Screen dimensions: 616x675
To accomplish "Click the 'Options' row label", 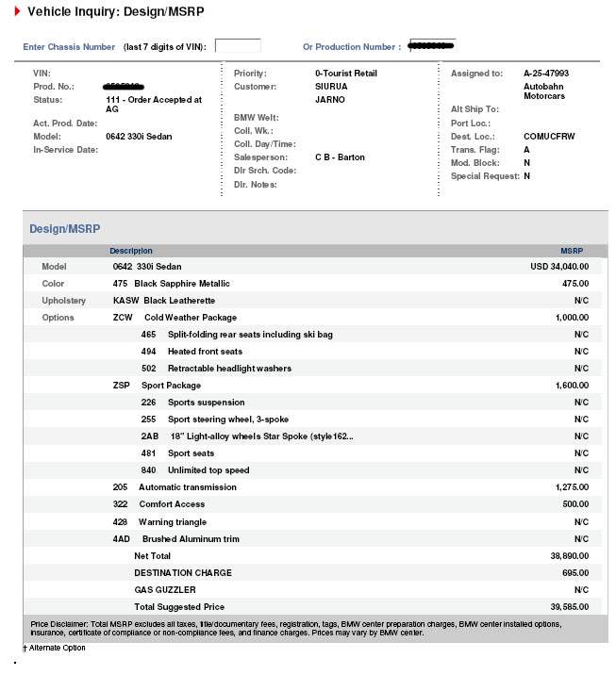I will tap(58, 318).
